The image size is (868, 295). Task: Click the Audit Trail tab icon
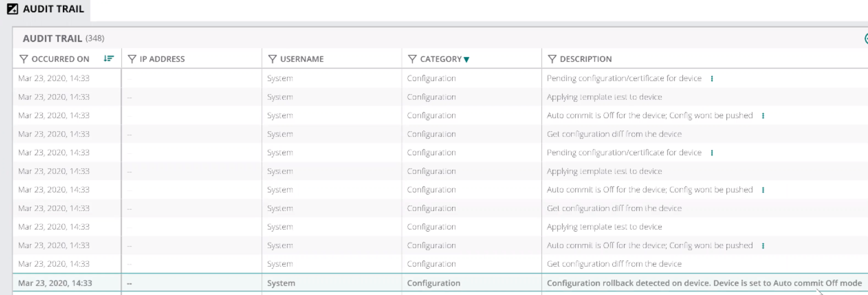(12, 9)
